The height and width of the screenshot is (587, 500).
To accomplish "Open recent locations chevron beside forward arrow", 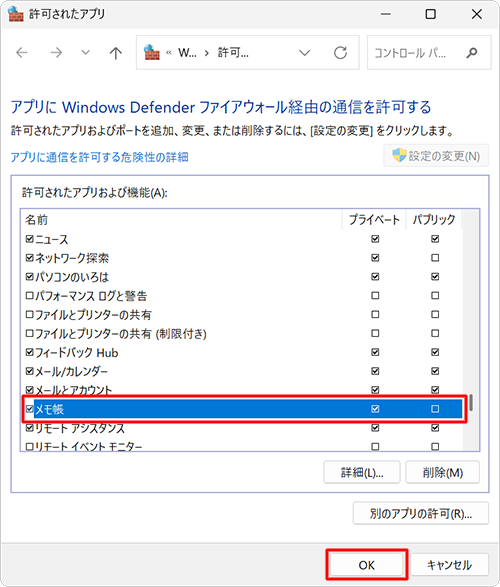I will click(86, 53).
